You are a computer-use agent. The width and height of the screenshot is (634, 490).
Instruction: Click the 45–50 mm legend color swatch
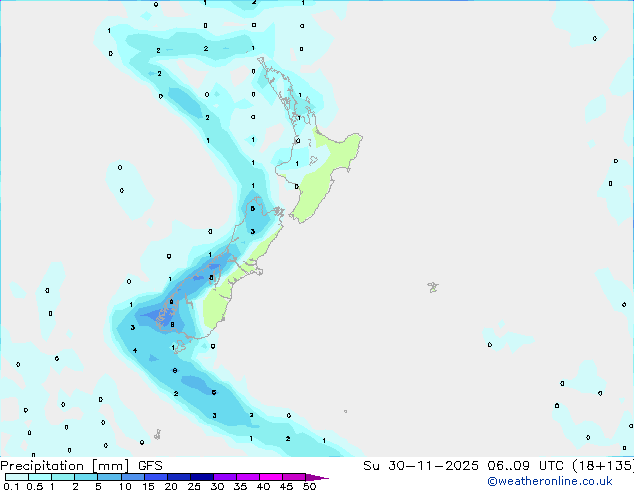click(294, 477)
